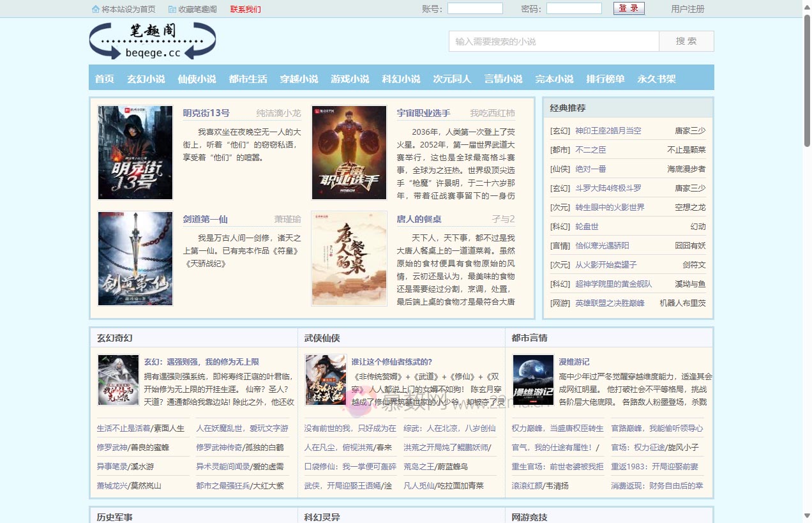Go to the 排行榜单 rankings tab
Screen dimensions: 812x523
tap(605, 79)
